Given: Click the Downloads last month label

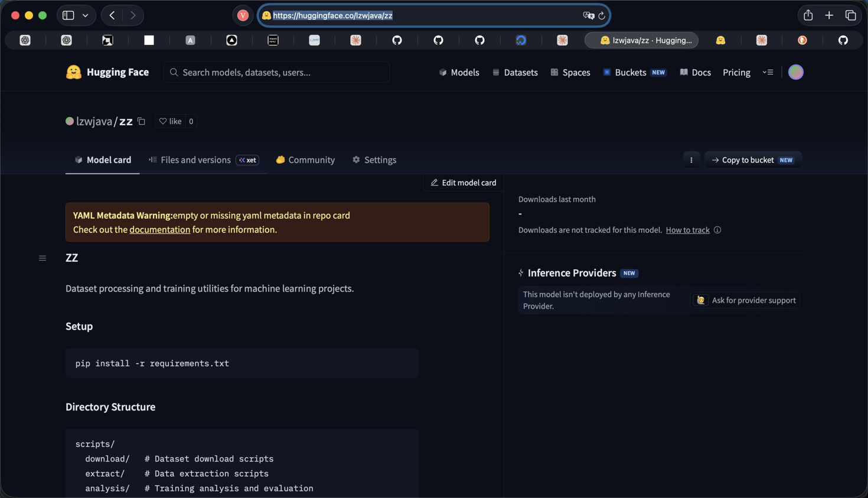Looking at the screenshot, I should point(557,199).
